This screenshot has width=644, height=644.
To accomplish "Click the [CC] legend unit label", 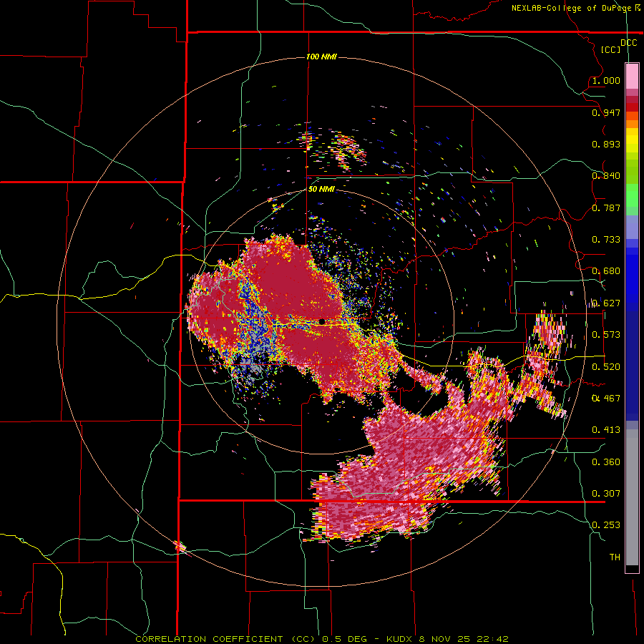I will (610, 49).
